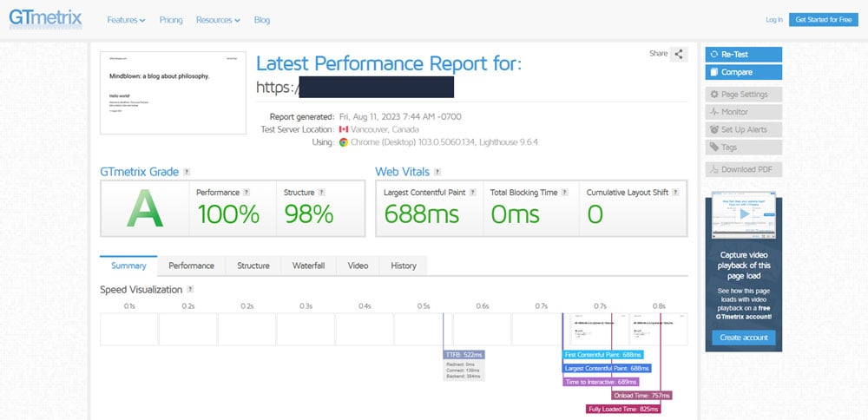Click help icon for Total Blocking Time
The width and height of the screenshot is (868, 420).
(563, 192)
